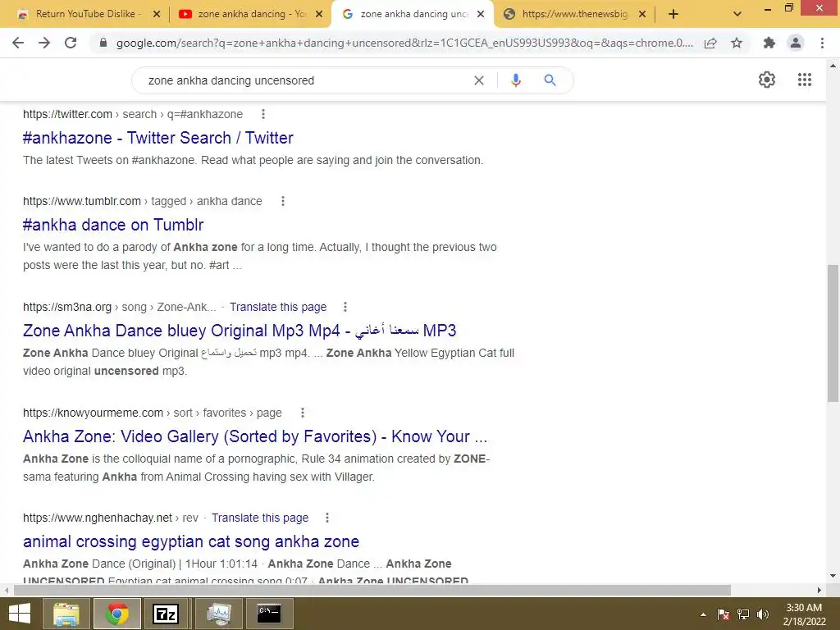
Task: Start voice search with microphone
Action: (x=515, y=80)
